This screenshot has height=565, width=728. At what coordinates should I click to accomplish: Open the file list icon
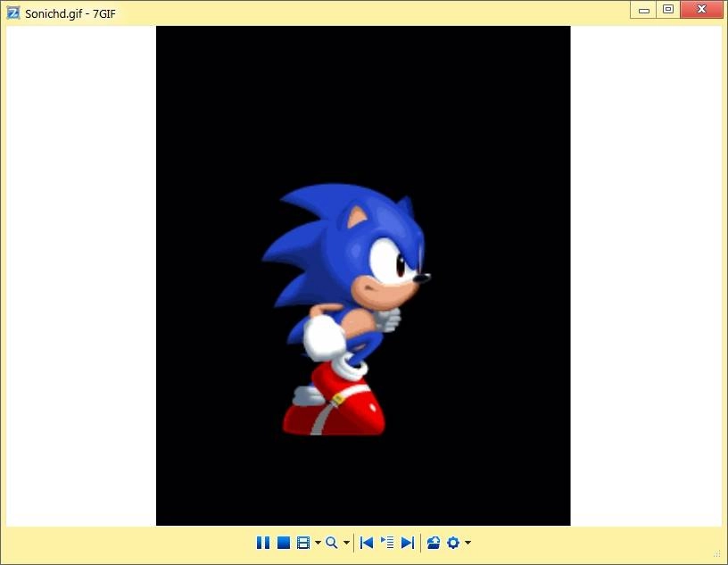387,542
